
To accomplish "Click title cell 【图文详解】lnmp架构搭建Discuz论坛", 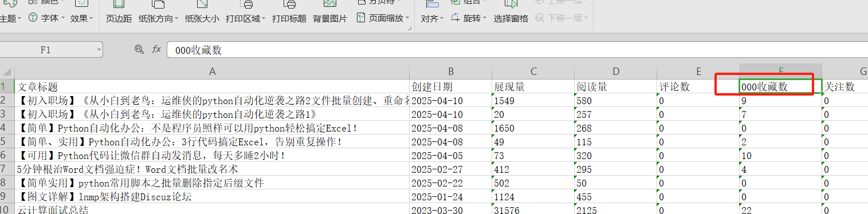I will point(212,196).
